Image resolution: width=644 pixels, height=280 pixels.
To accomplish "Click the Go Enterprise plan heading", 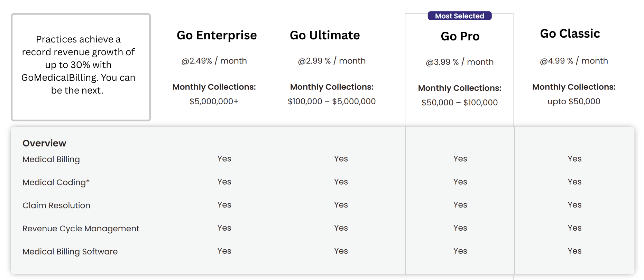I will click(217, 35).
